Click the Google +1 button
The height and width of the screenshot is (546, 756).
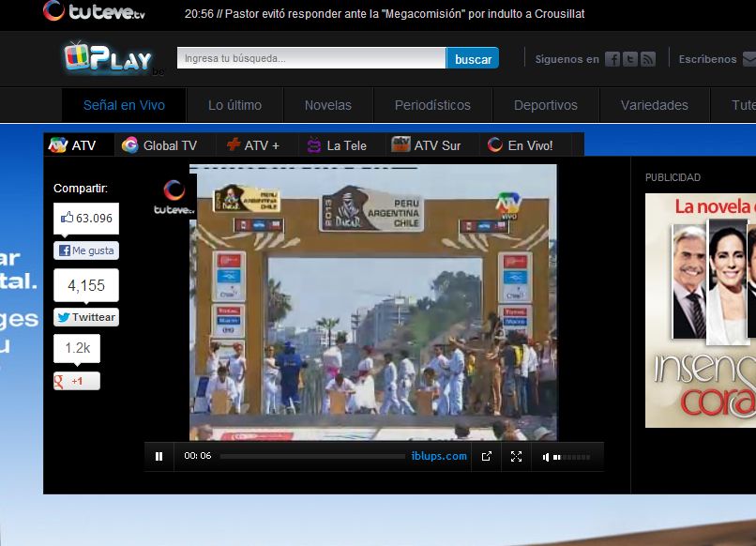[x=77, y=381]
